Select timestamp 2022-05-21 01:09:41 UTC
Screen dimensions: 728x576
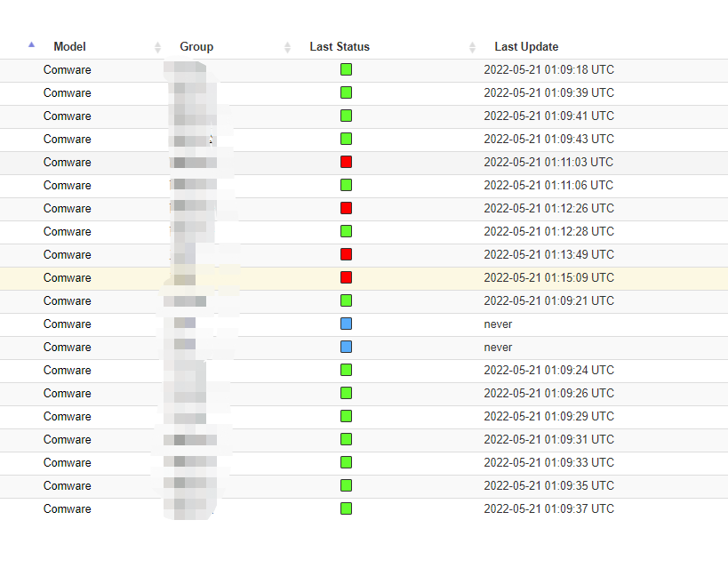[548, 116]
